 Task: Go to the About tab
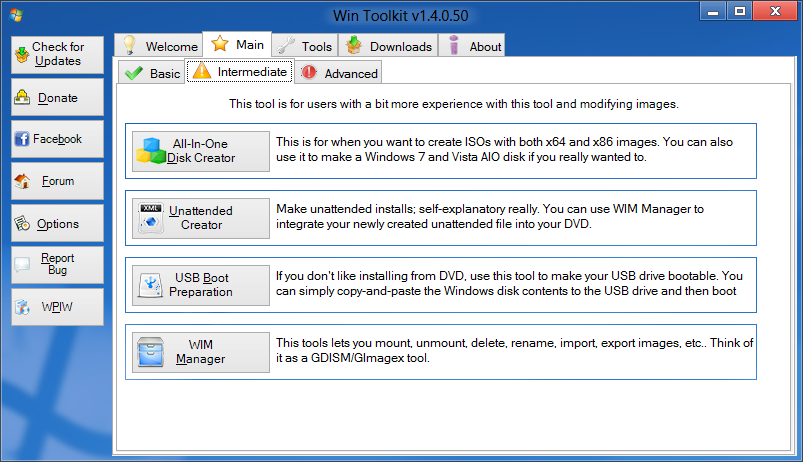tap(472, 45)
